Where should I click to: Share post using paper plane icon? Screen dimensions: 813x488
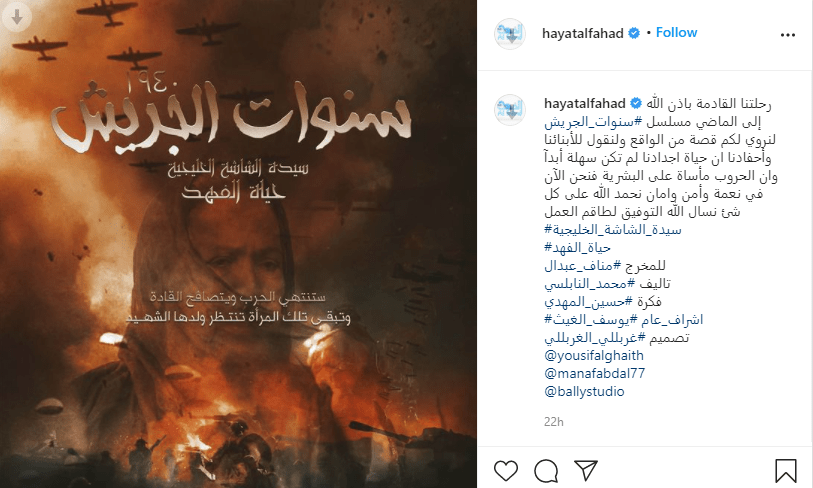point(586,470)
